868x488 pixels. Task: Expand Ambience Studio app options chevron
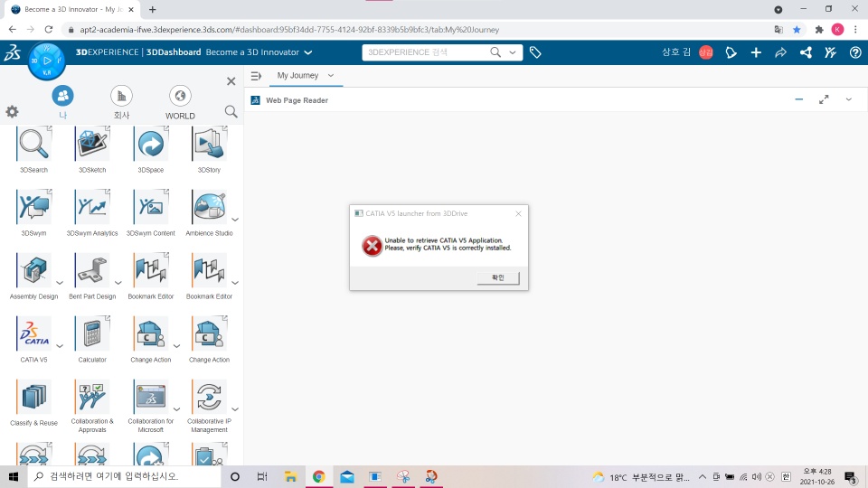(235, 220)
